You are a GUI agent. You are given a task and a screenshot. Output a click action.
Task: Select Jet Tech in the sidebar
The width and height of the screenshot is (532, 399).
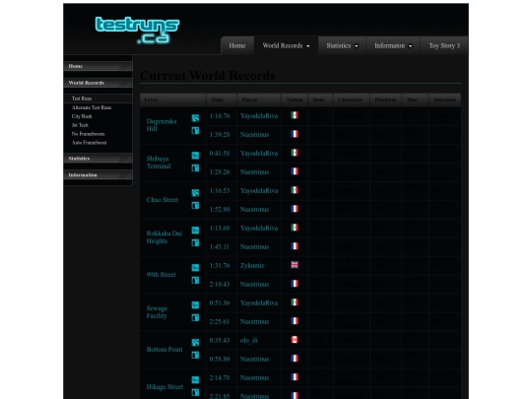[80, 125]
